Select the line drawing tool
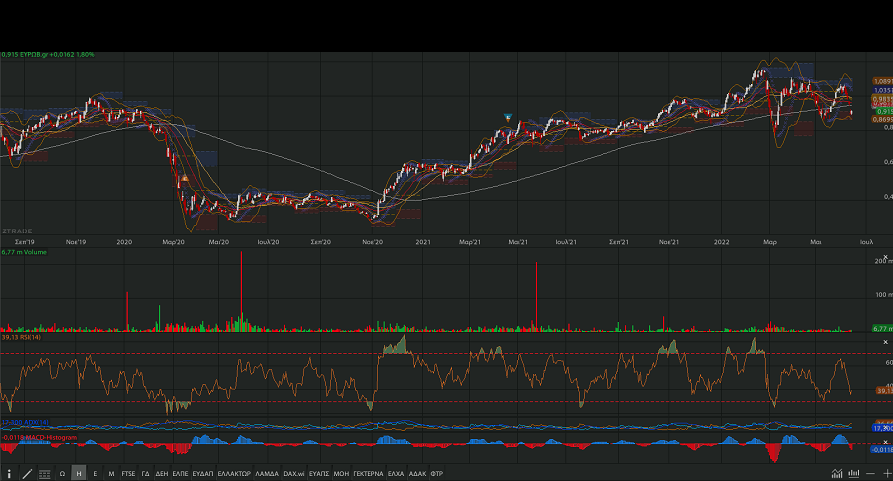Viewport: 893px width, 481px height. (27, 473)
